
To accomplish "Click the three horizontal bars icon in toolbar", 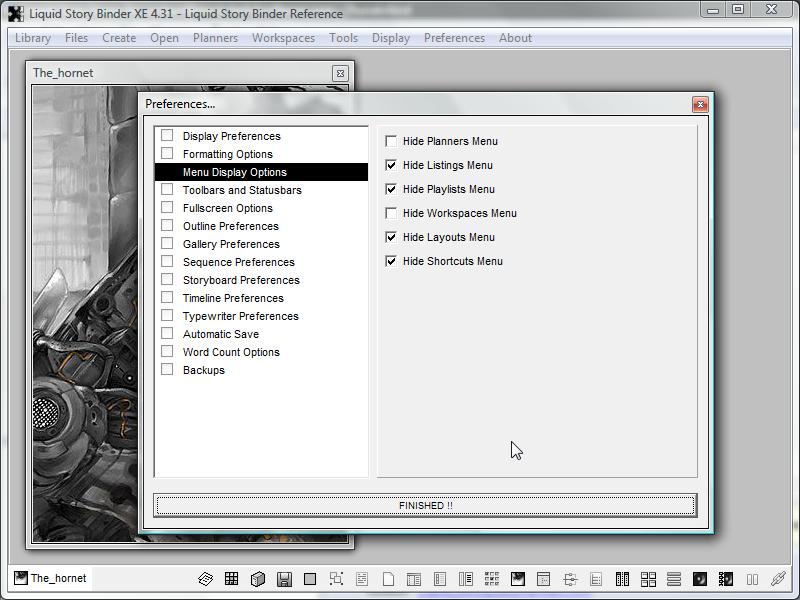I will pos(674,579).
